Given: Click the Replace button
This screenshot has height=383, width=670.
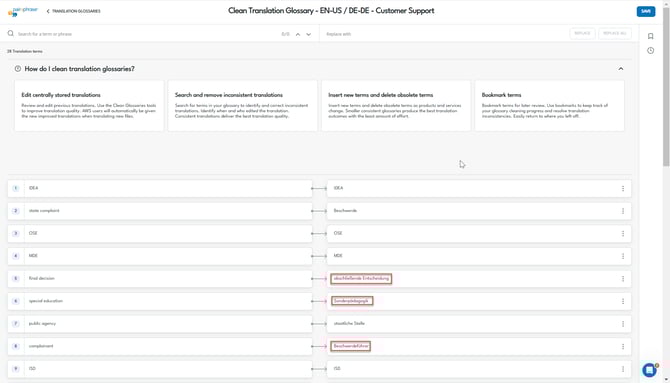Looking at the screenshot, I should (x=582, y=33).
